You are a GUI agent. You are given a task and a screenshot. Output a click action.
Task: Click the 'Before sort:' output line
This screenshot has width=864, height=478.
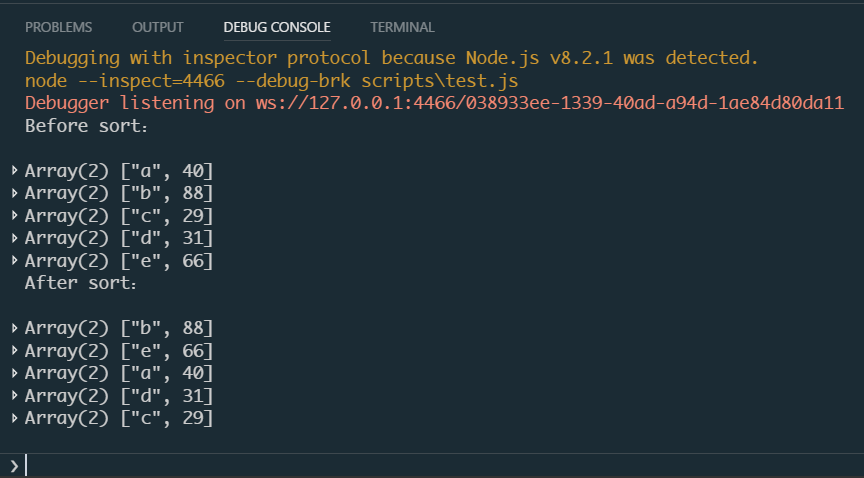[87, 126]
